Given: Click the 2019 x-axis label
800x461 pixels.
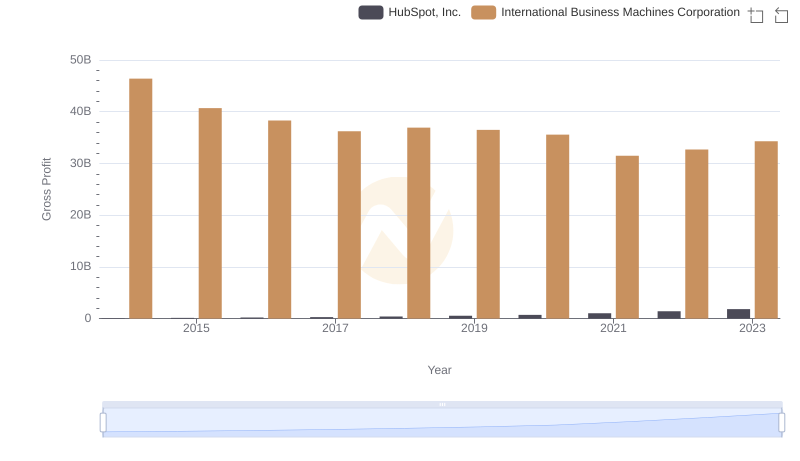Looking at the screenshot, I should point(474,328).
